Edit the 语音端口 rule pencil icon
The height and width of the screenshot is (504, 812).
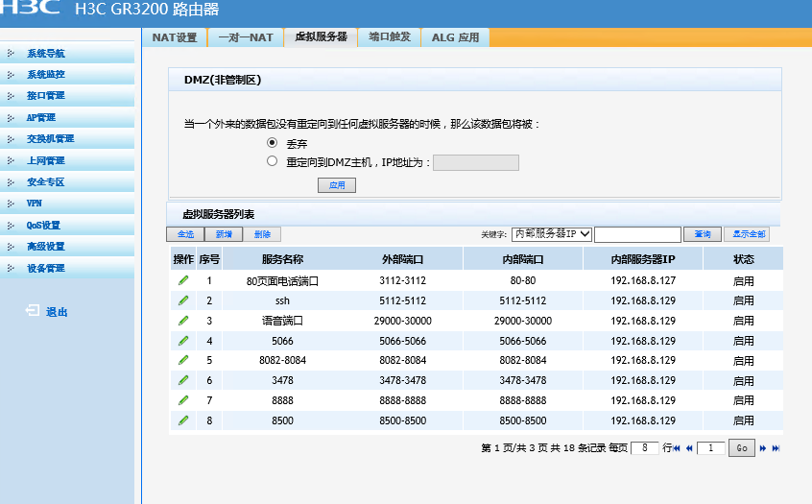(x=183, y=321)
